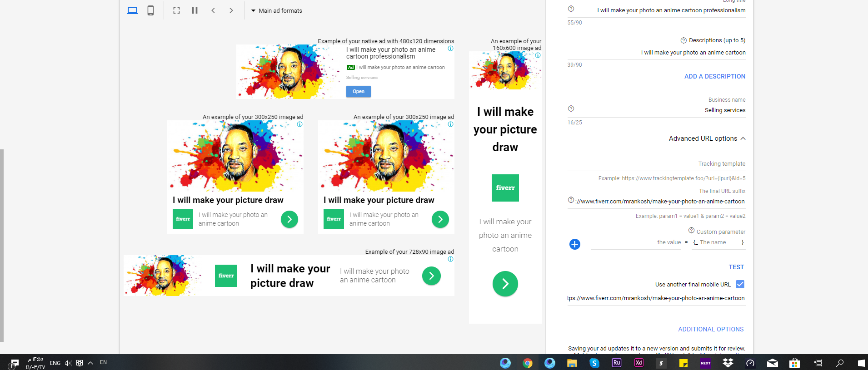
Task: Click the TEST button
Action: click(736, 267)
